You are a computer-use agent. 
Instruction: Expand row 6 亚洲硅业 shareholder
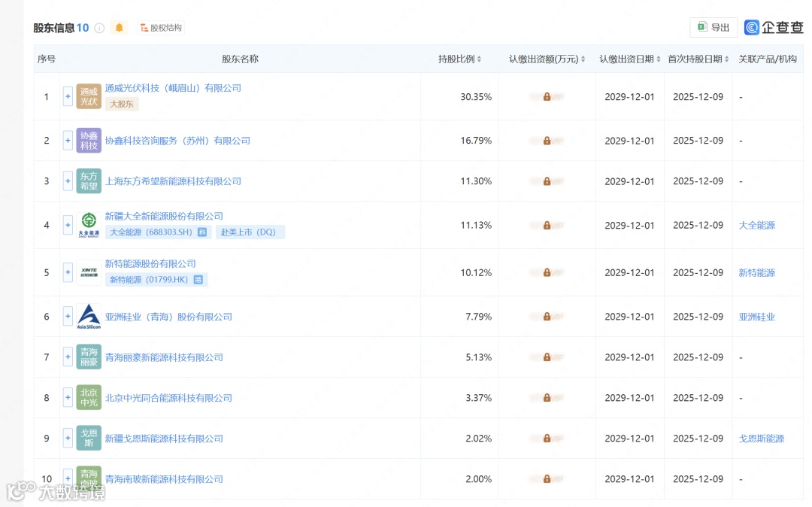(68, 317)
